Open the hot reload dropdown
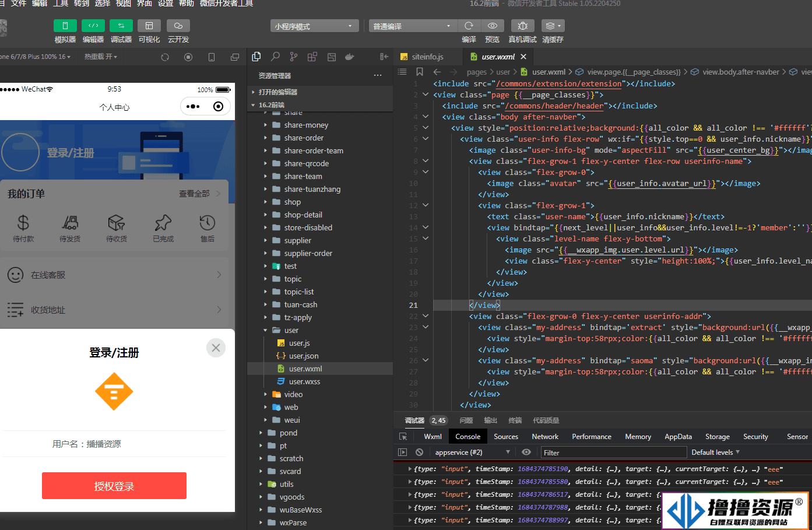The width and height of the screenshot is (812, 530). [101, 57]
